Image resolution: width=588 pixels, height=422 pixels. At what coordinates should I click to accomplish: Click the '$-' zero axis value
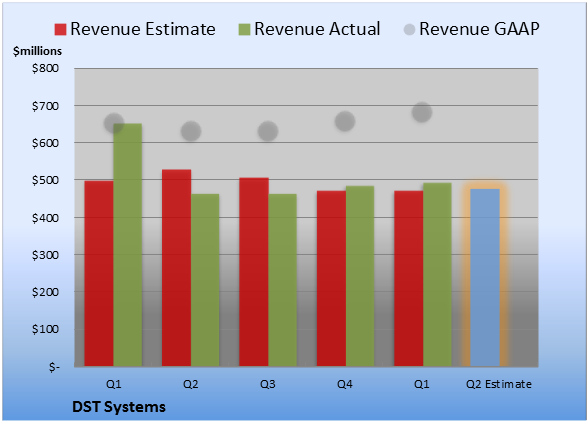pos(54,367)
